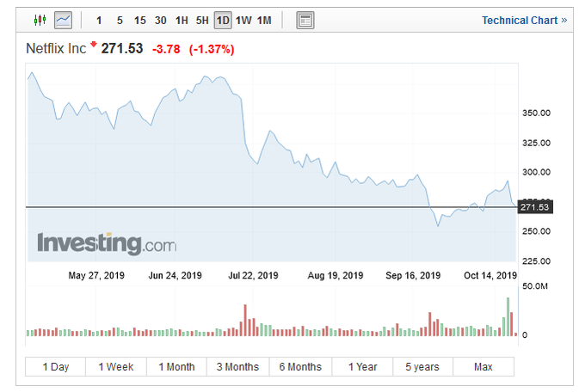Click the 300.00 price axis label
The width and height of the screenshot is (585, 392).
point(536,172)
